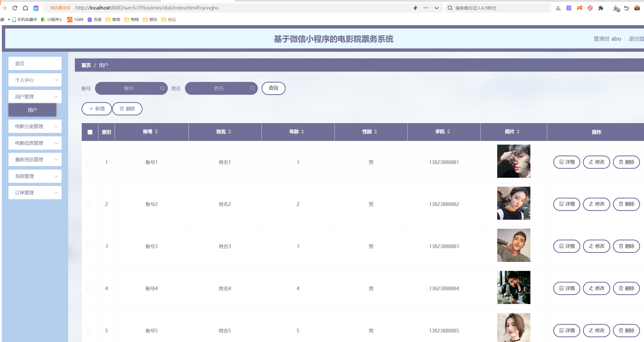Click the scissors screenshot tool icon

[x=558, y=8]
